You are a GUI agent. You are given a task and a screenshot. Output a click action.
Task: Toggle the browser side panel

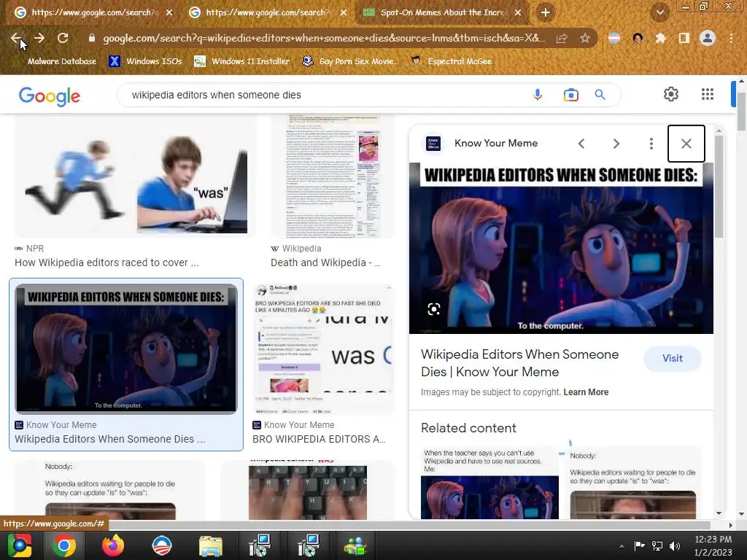pos(684,38)
